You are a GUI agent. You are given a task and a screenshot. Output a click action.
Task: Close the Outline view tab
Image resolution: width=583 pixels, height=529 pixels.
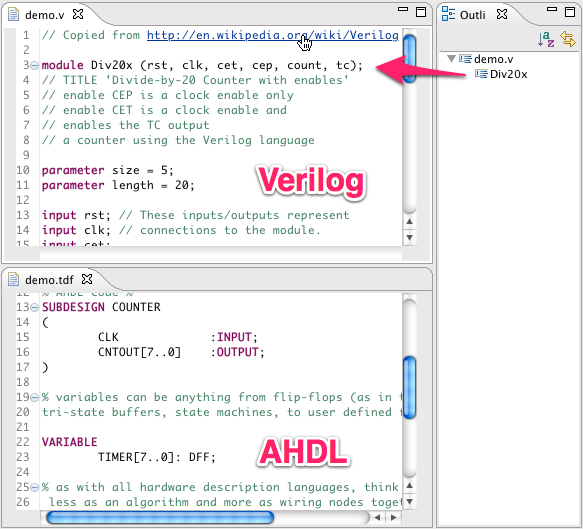pos(502,14)
